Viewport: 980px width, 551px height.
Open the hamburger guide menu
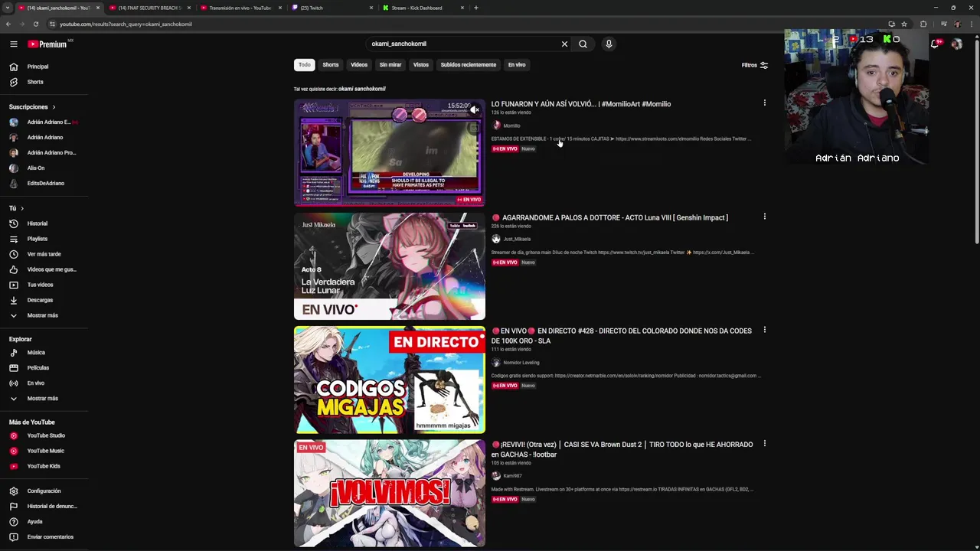click(13, 44)
